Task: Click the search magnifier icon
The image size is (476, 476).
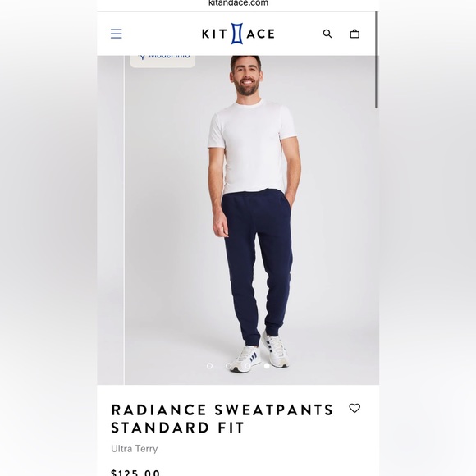Action: click(x=327, y=34)
